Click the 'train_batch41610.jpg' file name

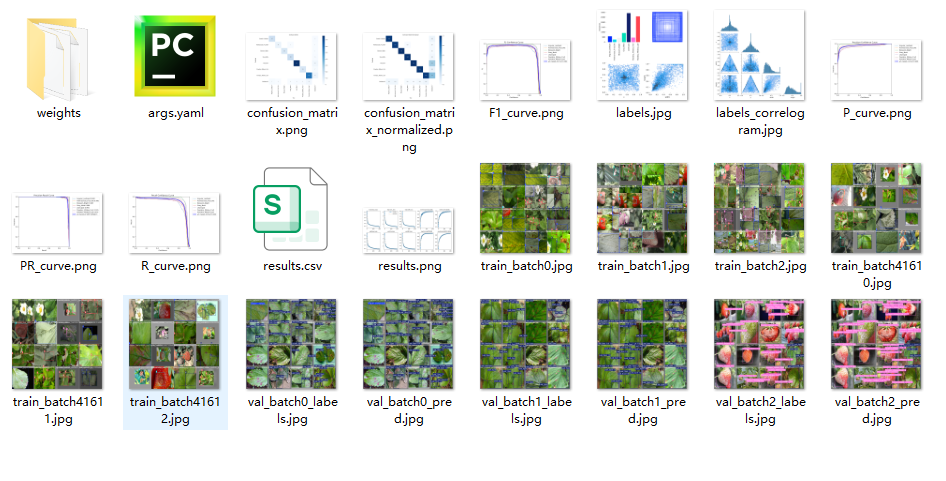pyautogui.click(x=877, y=275)
